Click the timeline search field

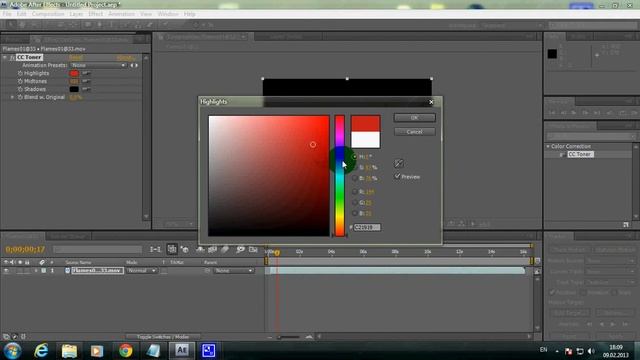click(x=97, y=249)
